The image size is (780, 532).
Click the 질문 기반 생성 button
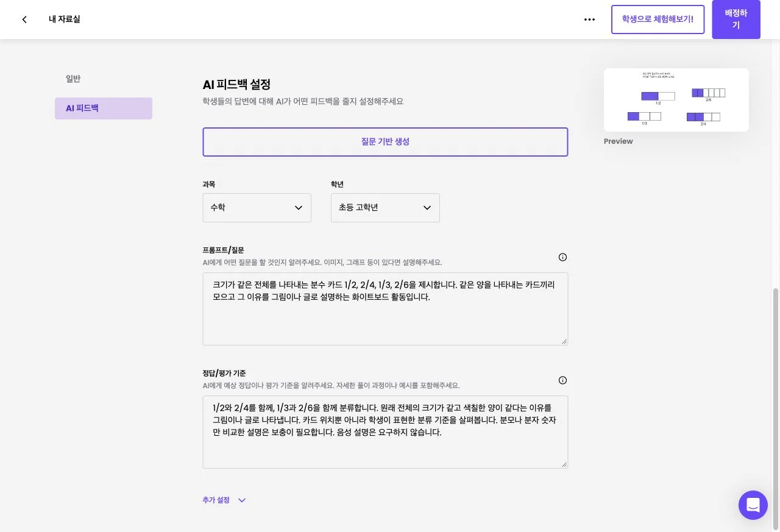tap(385, 142)
